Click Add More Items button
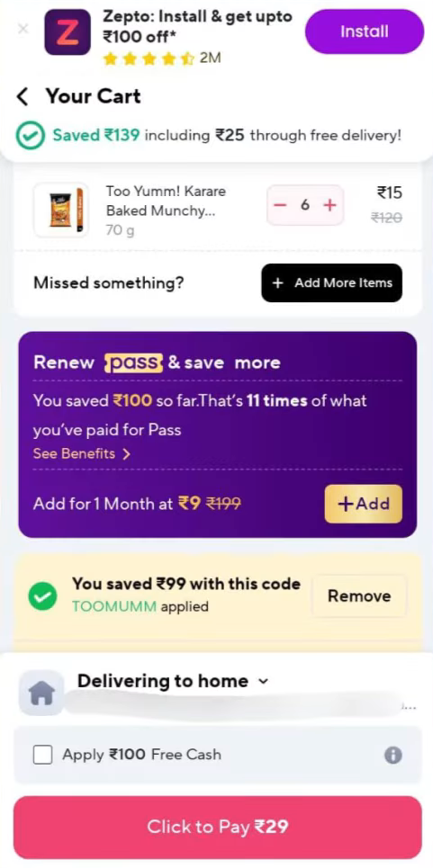433x868 pixels. [x=331, y=282]
